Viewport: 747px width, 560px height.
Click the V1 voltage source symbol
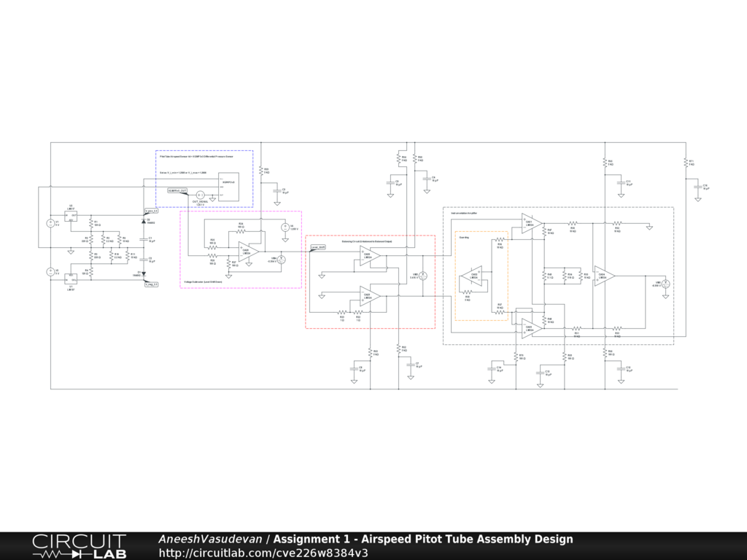click(x=50, y=224)
